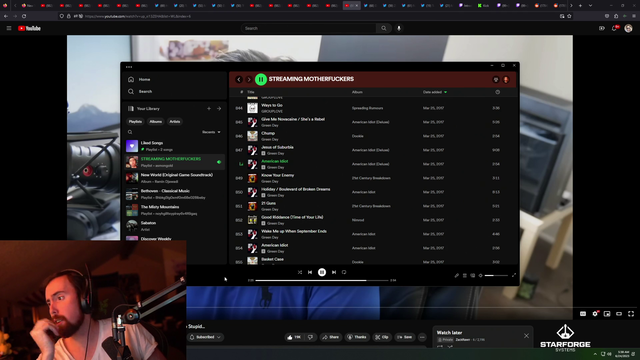Open the Spotify play queue icon
Image resolution: width=640 pixels, height=360 pixels.
(464, 276)
